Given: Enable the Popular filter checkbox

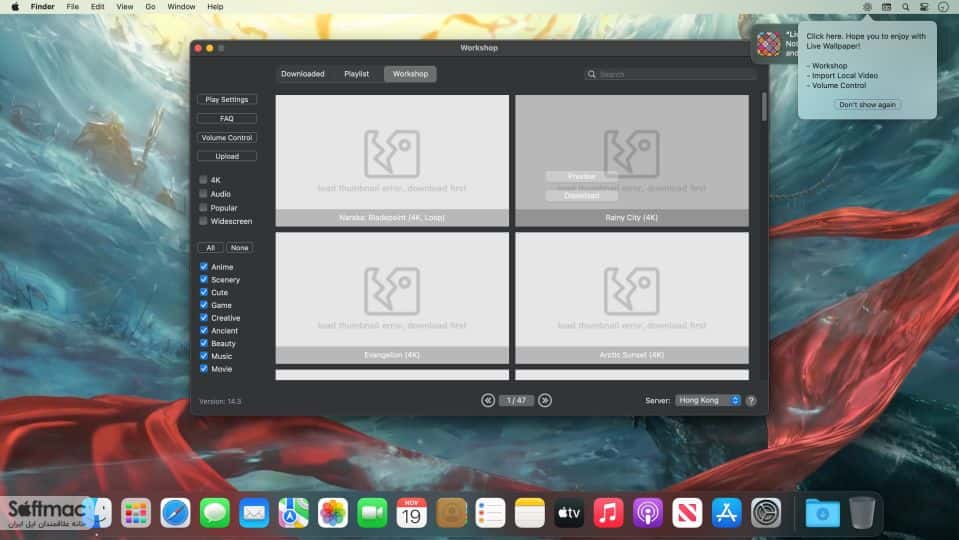Looking at the screenshot, I should tap(203, 207).
